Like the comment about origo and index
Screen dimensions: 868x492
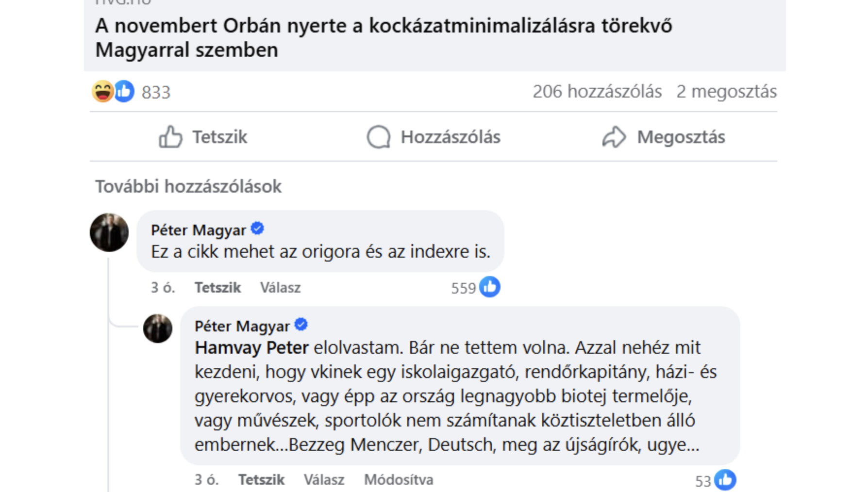tap(217, 288)
